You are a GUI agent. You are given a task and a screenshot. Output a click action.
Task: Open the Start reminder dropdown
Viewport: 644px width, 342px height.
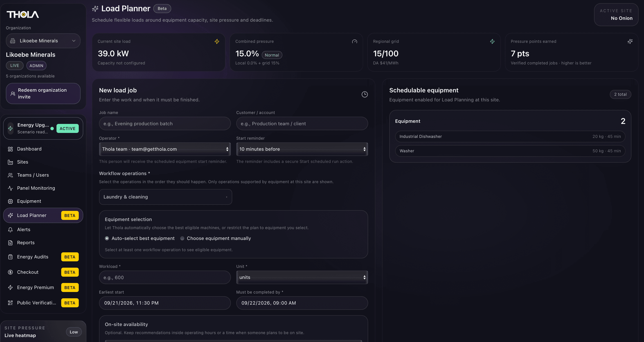[x=302, y=149]
